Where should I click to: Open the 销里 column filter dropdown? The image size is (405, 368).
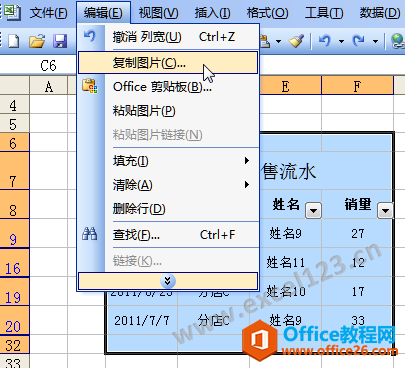click(x=385, y=210)
